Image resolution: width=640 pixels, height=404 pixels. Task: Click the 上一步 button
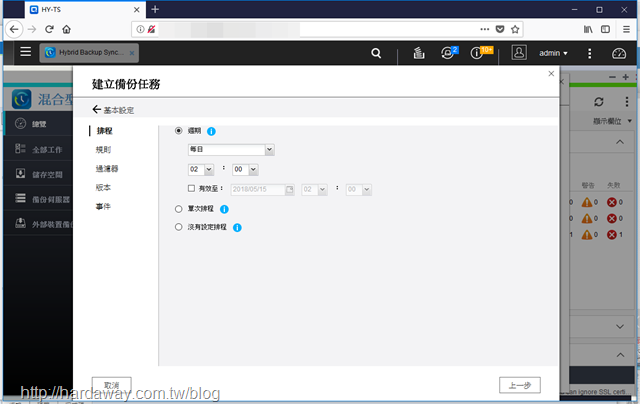pyautogui.click(x=520, y=385)
